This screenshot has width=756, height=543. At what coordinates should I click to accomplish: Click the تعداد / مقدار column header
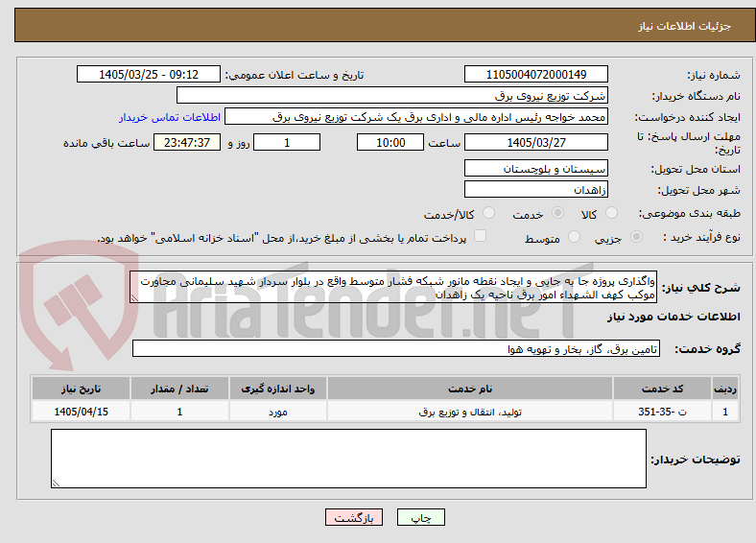tap(179, 389)
